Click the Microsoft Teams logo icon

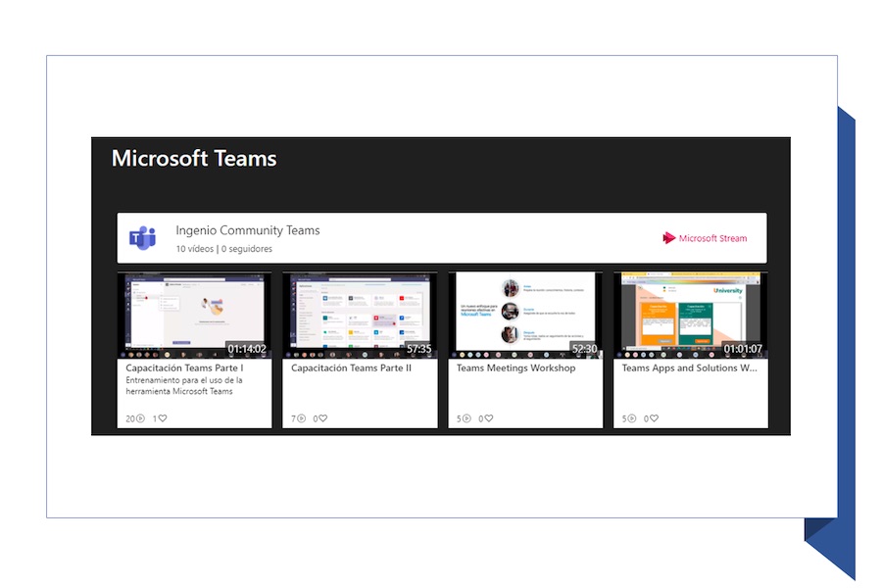coord(143,238)
